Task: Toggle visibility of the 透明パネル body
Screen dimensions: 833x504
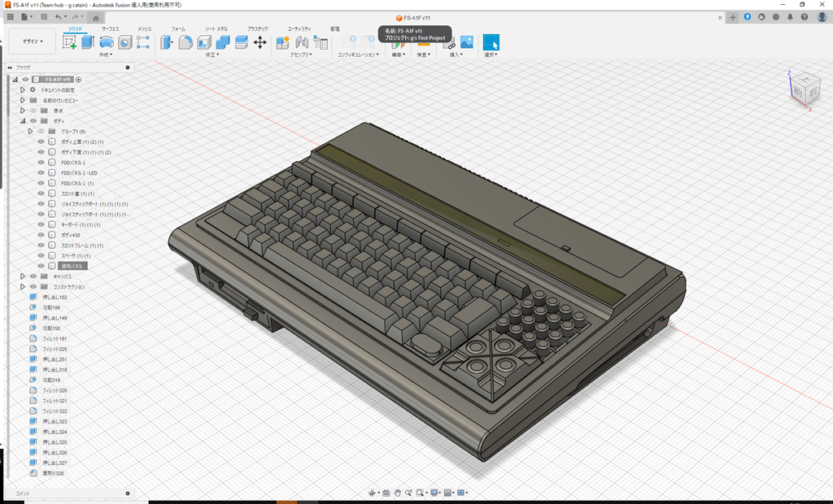Action: 40,263
